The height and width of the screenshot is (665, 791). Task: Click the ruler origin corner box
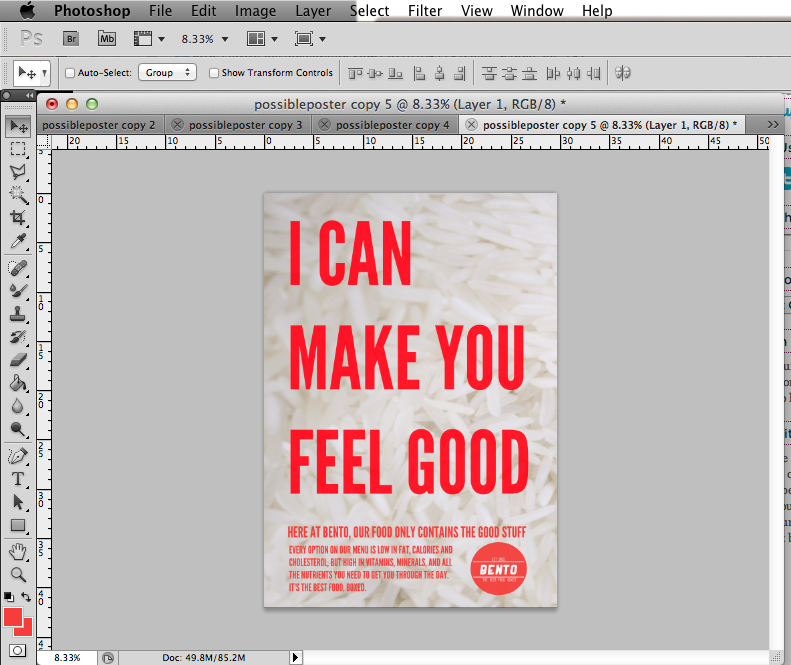[44, 142]
